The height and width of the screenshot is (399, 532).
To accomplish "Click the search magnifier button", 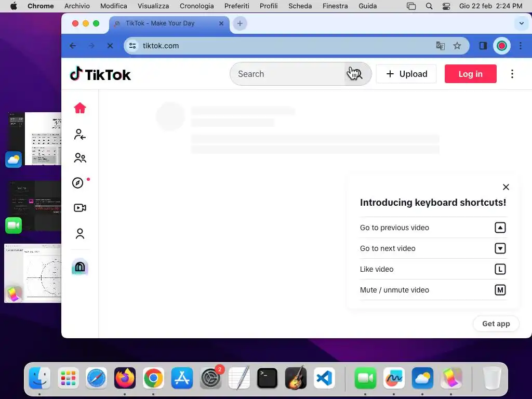I will click(x=357, y=74).
